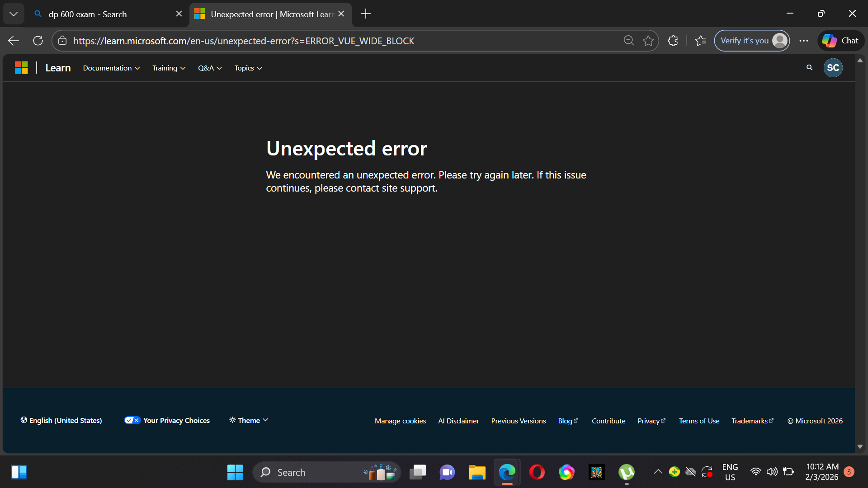Click the back arrow icon
This screenshot has width=868, height=488.
click(x=14, y=41)
